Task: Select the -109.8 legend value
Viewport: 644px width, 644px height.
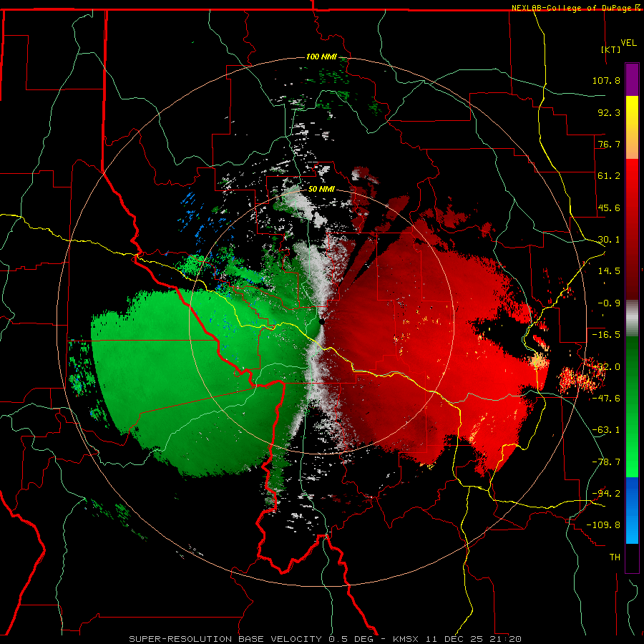Action: pos(603,525)
